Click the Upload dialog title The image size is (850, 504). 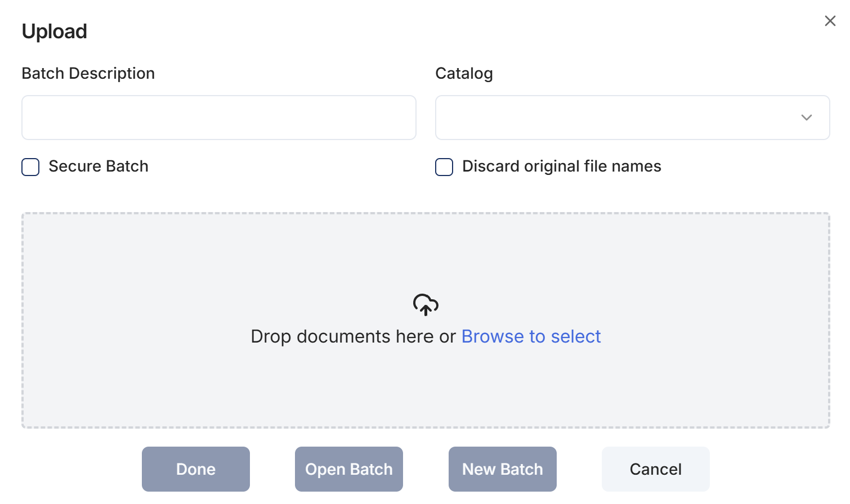[55, 31]
